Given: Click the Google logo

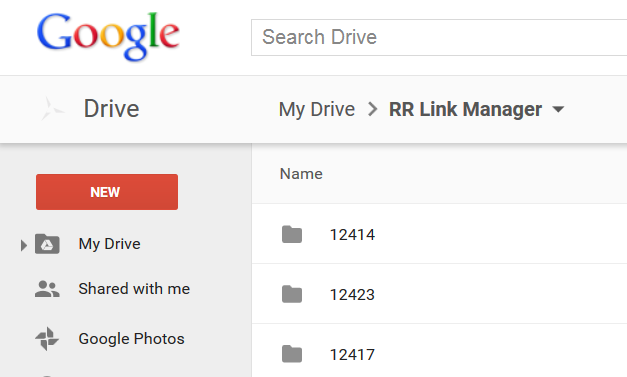Looking at the screenshot, I should 108,36.
